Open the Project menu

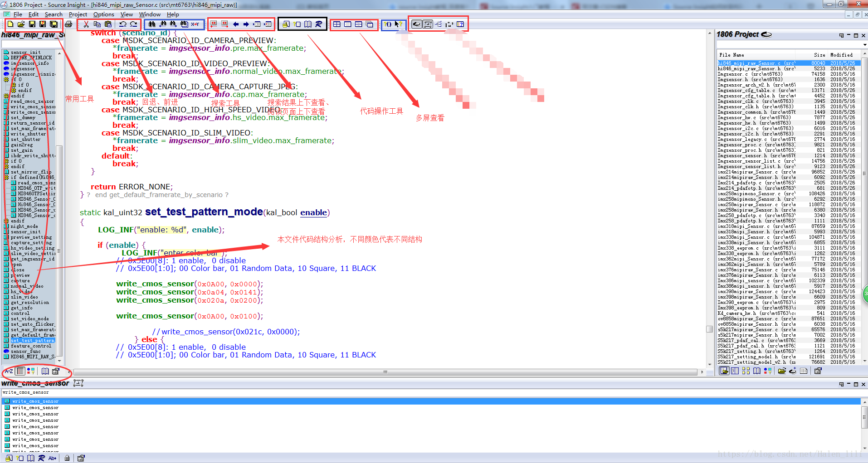coord(78,14)
